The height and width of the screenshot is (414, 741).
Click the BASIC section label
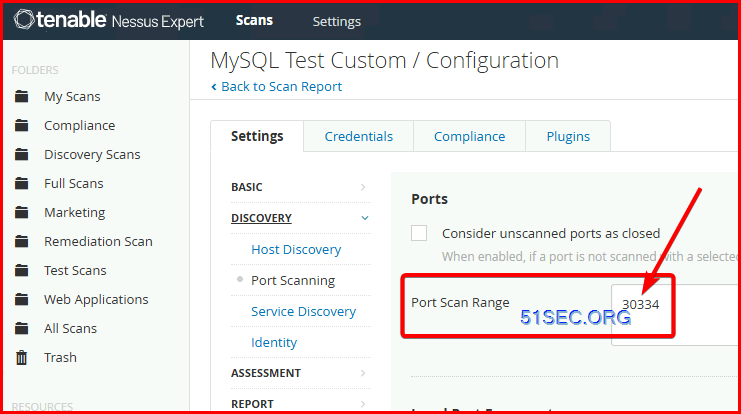pos(247,187)
